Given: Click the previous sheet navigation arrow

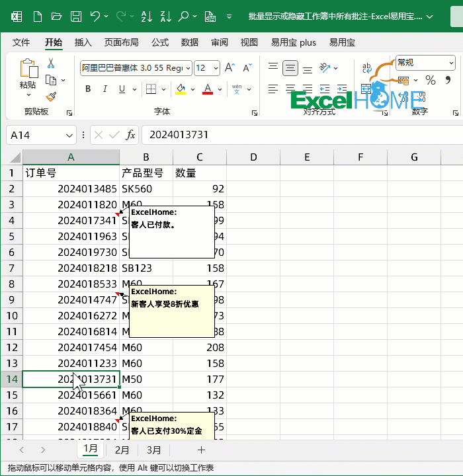Looking at the screenshot, I should point(22,450).
